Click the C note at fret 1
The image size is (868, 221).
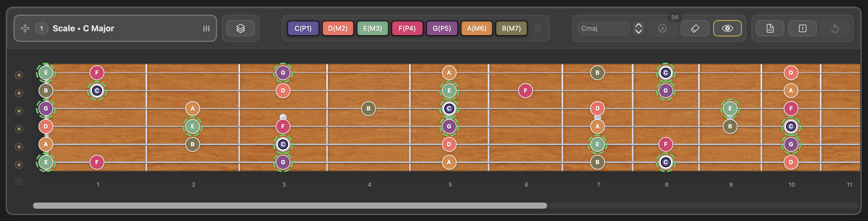coord(97,91)
